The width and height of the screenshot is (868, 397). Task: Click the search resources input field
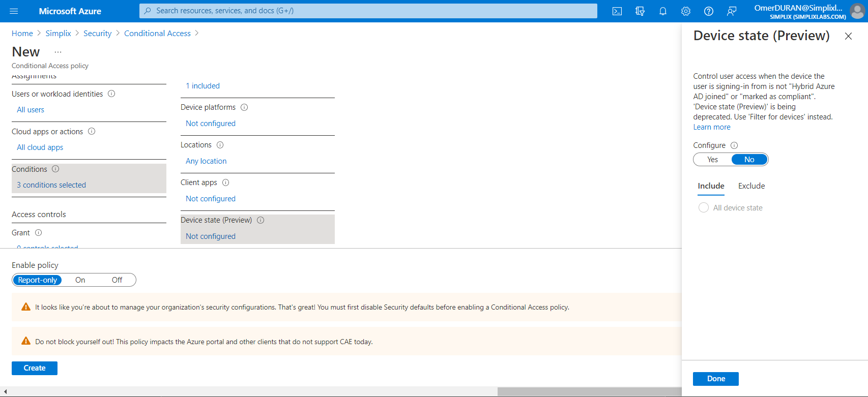coord(368,11)
